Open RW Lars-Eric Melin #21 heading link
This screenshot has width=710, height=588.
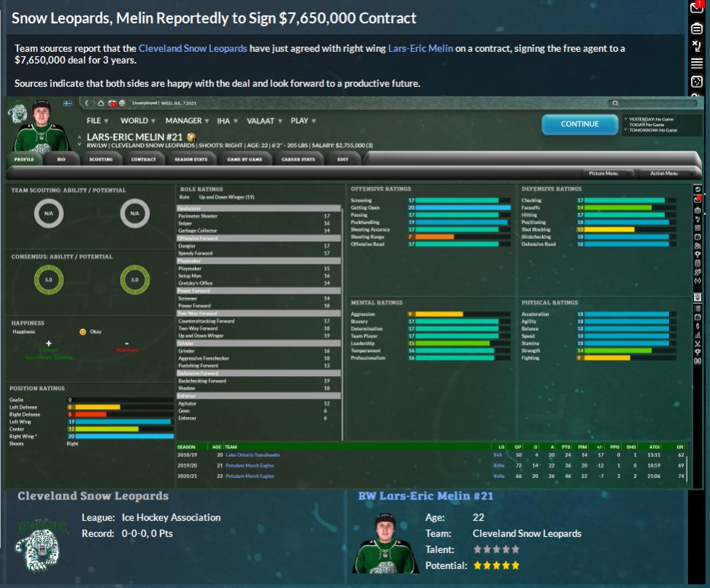[x=426, y=496]
